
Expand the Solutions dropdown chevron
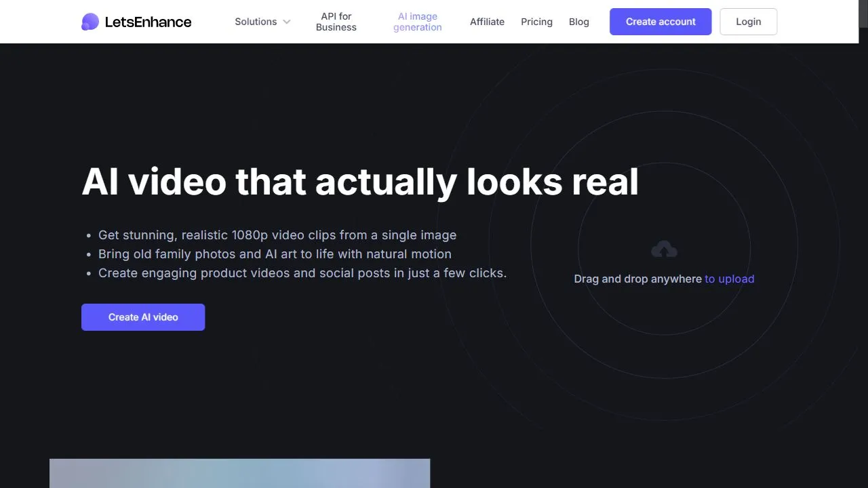[x=287, y=22]
